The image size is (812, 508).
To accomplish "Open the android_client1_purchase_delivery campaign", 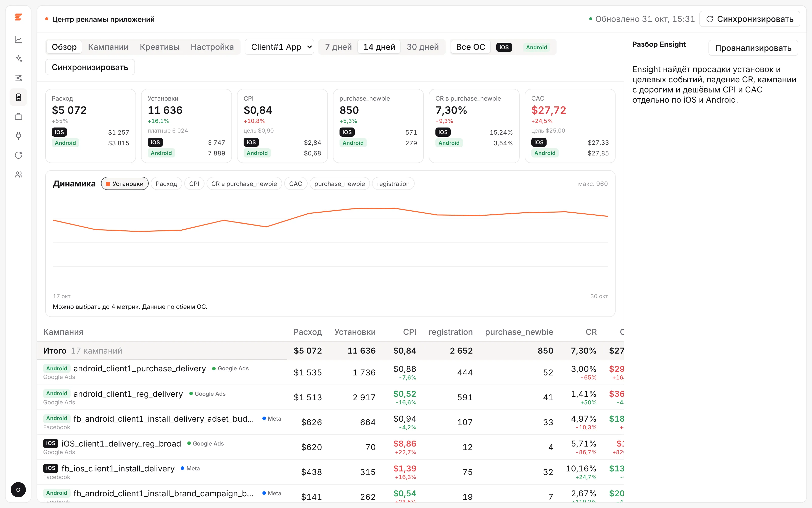I will click(140, 369).
